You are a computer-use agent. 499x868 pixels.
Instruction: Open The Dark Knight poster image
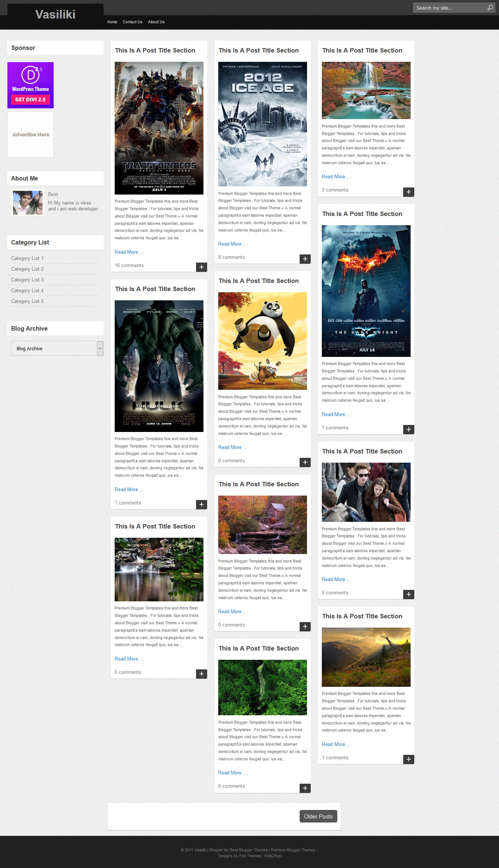(x=366, y=291)
